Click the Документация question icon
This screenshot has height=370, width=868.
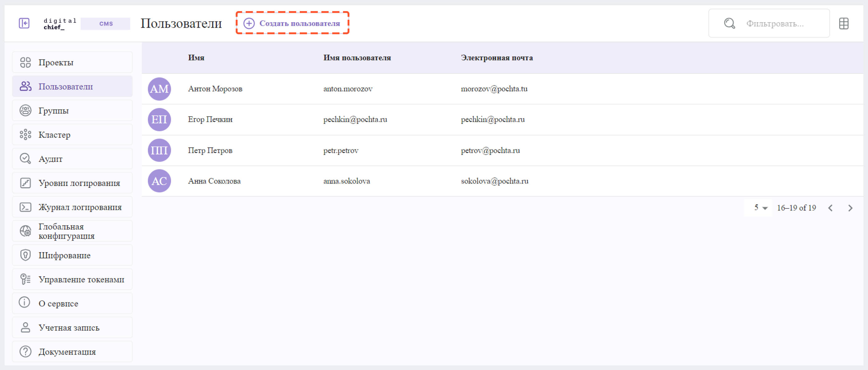click(x=25, y=351)
